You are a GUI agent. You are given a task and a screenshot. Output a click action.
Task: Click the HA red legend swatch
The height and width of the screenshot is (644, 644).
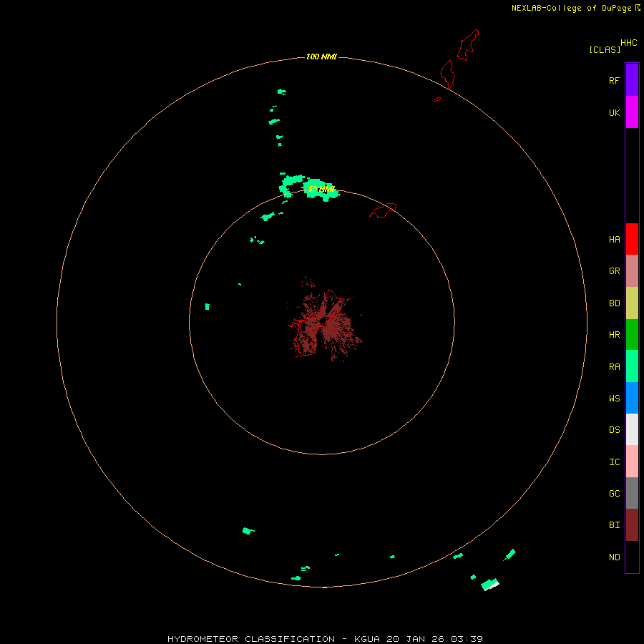pyautogui.click(x=632, y=239)
